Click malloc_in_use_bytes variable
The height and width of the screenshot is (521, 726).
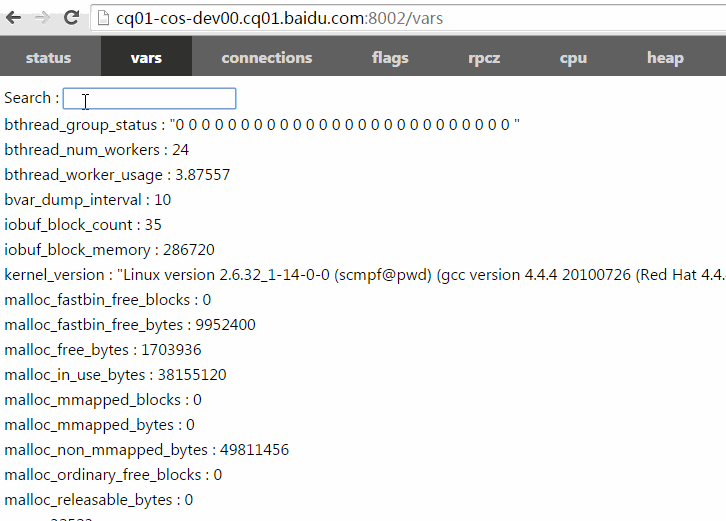(115, 375)
